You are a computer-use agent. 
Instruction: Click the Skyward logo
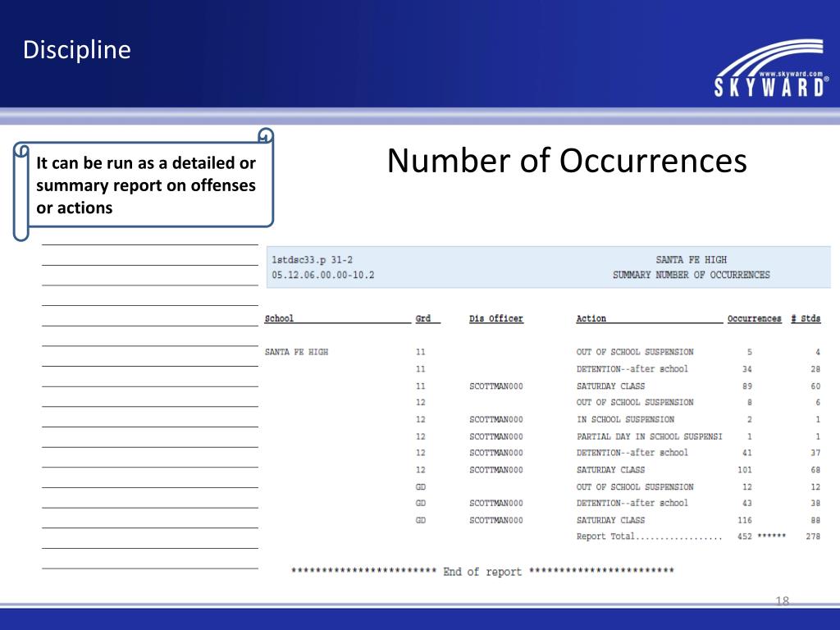coord(770,68)
